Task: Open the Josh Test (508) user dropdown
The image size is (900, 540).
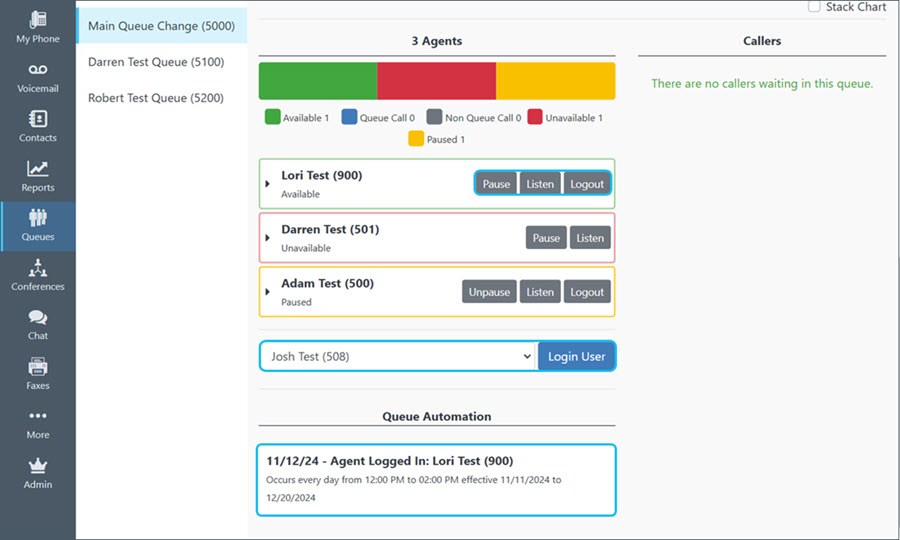Action: [x=398, y=356]
